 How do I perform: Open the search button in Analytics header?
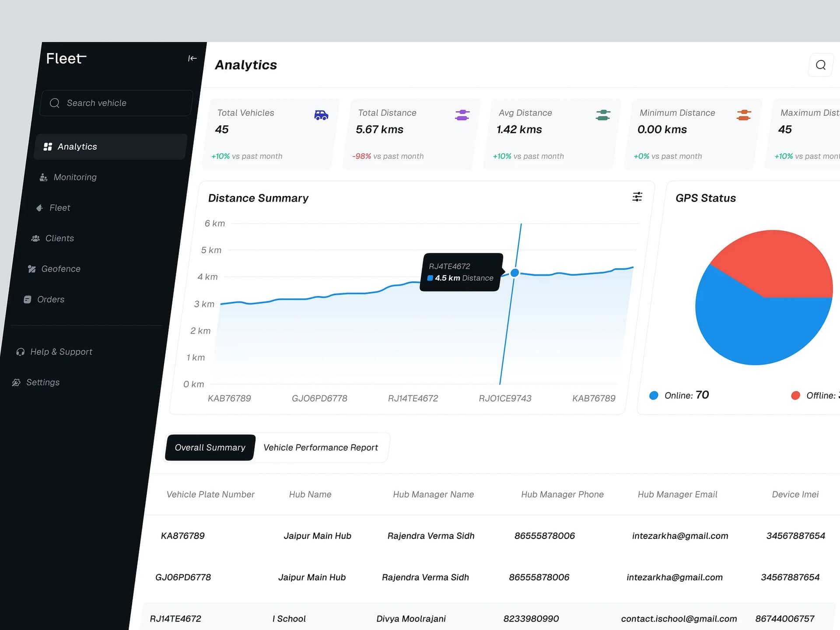click(821, 65)
